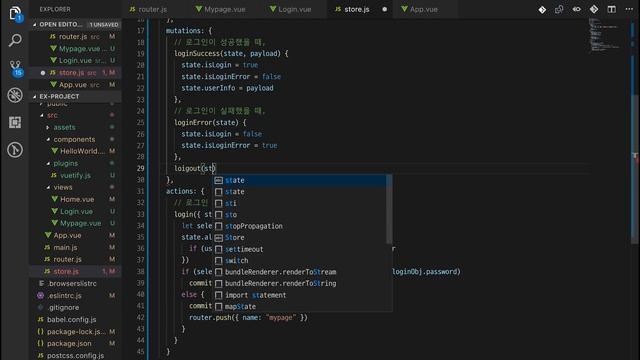Screen dimensions: 640x360
Task: Click the unsaved dot on the store.js tab
Action: [384, 9]
